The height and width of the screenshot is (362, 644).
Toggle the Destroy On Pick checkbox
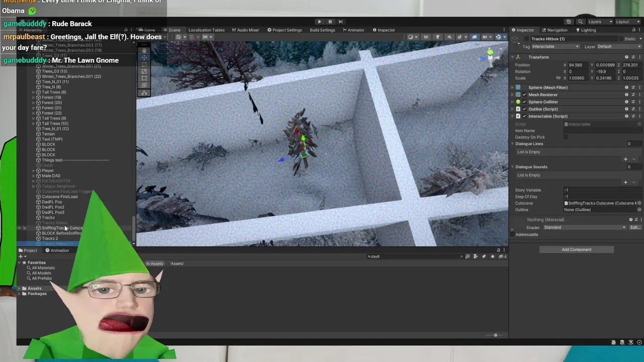click(566, 137)
